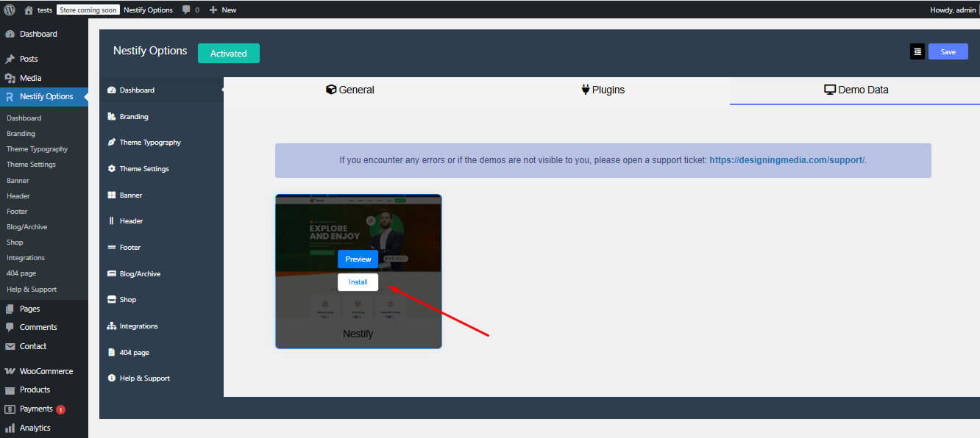Click the Analytics bar chart icon
This screenshot has width=980, height=438.
10,428
